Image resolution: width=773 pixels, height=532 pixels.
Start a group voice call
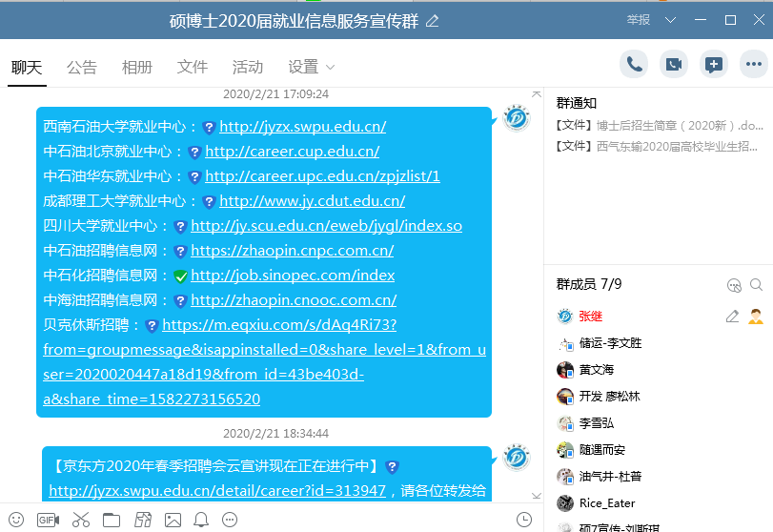tap(634, 64)
